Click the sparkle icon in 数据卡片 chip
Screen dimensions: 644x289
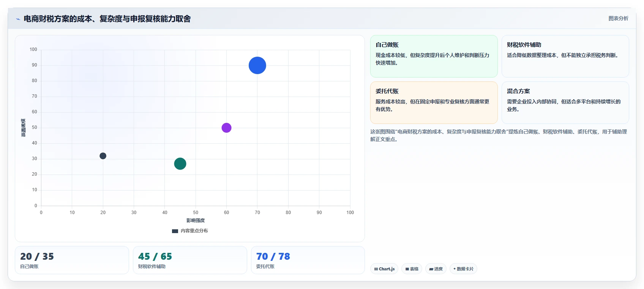(x=455, y=268)
